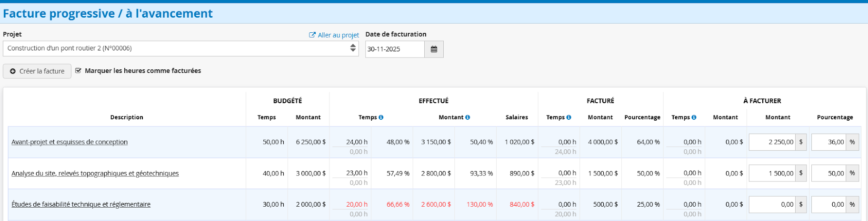Click the Date de facturation input field
Screen dimensions: 868x221
(395, 49)
